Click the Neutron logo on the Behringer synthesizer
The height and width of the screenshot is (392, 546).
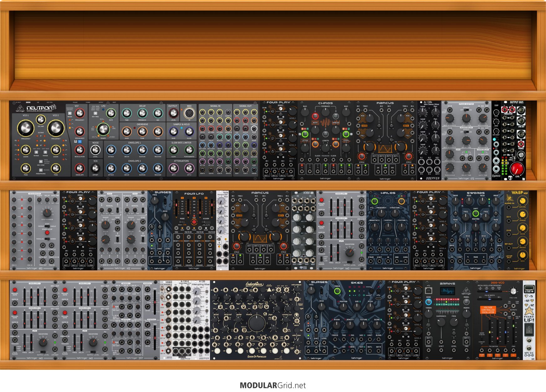pyautogui.click(x=41, y=108)
